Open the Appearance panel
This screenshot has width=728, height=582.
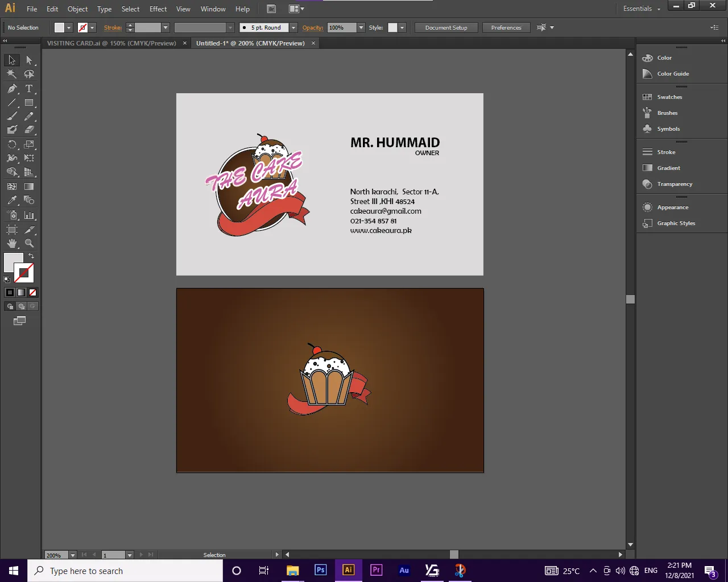click(673, 207)
